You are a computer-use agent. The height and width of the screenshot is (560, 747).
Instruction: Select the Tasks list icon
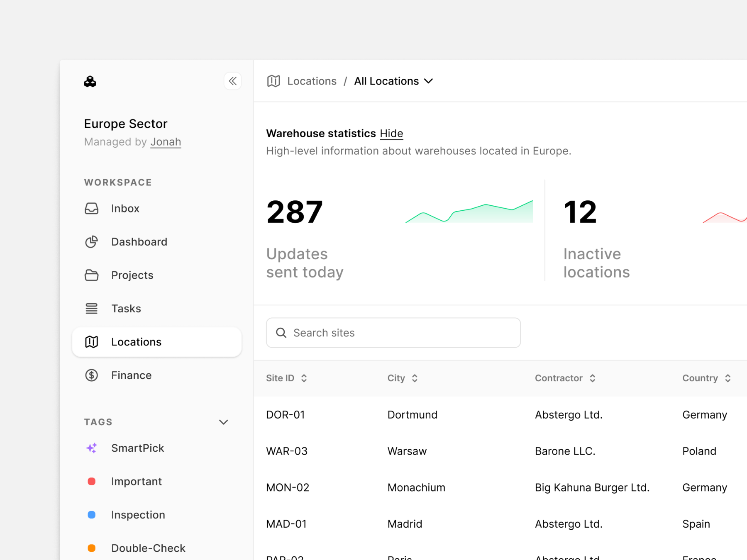[x=92, y=308]
